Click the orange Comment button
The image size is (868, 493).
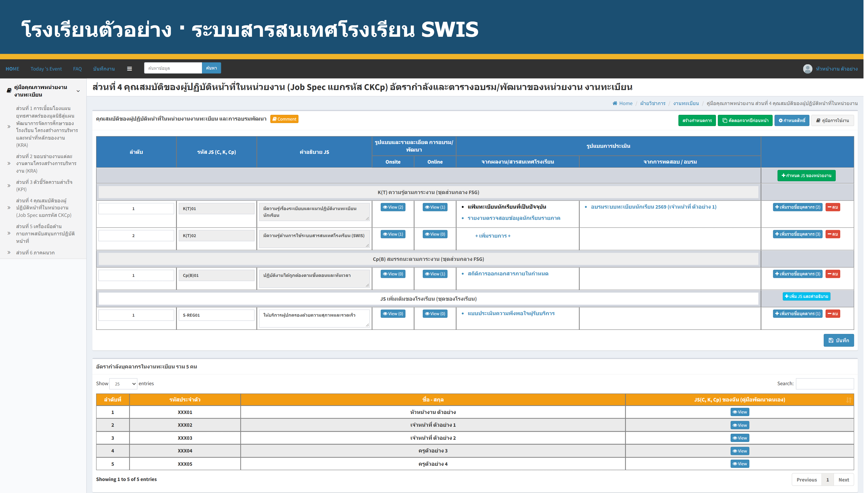284,119
